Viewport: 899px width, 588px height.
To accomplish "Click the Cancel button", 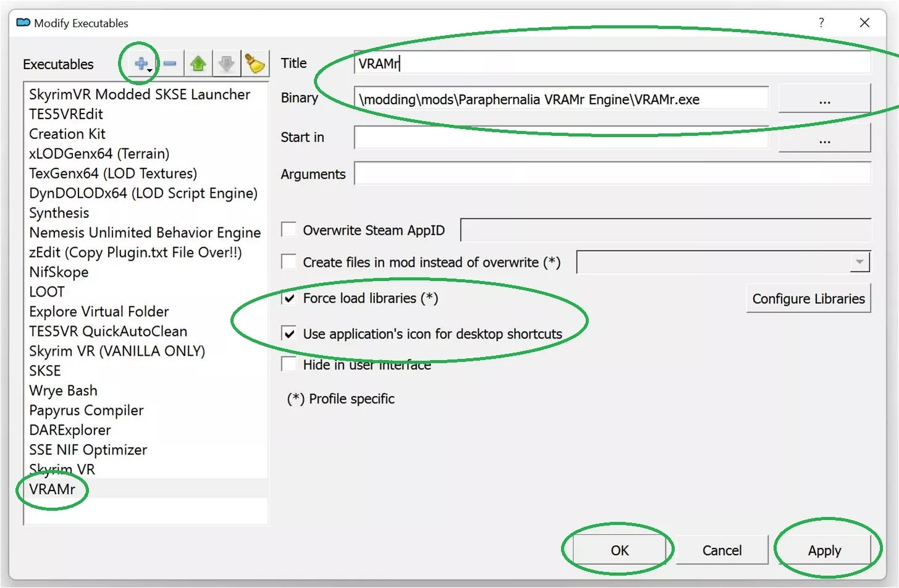I will [722, 550].
